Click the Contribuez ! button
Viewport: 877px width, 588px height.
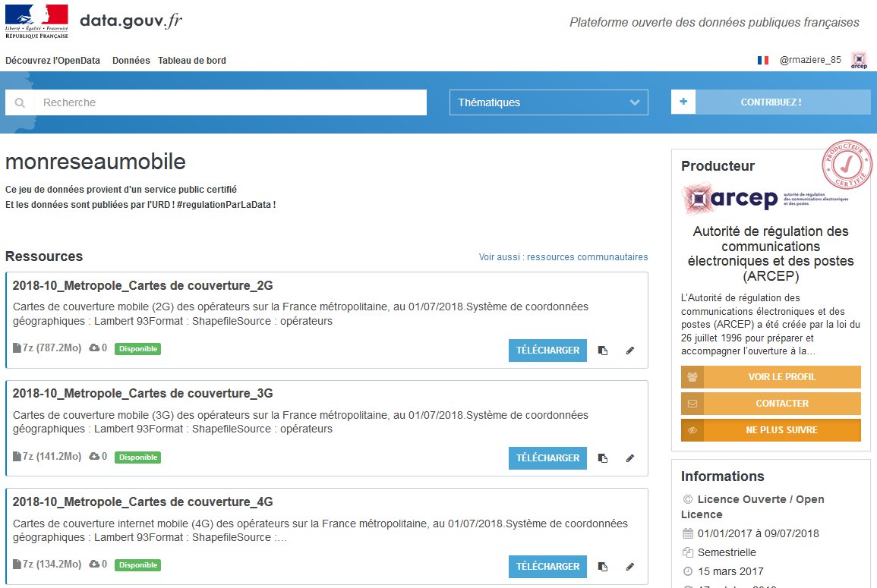click(771, 102)
